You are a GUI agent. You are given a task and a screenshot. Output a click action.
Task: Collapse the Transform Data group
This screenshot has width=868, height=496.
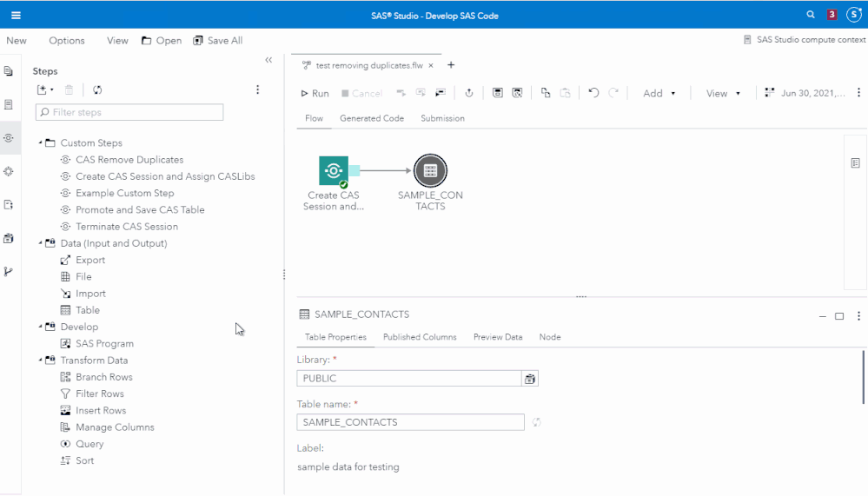40,360
